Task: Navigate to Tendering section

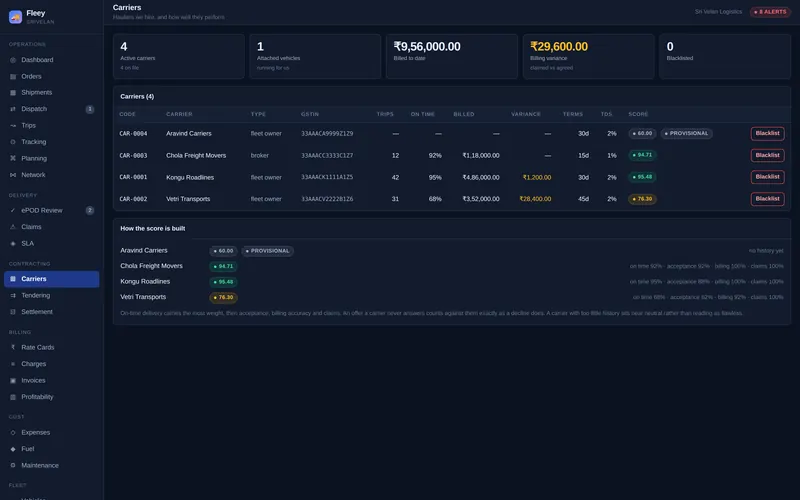Action: [x=52, y=295]
